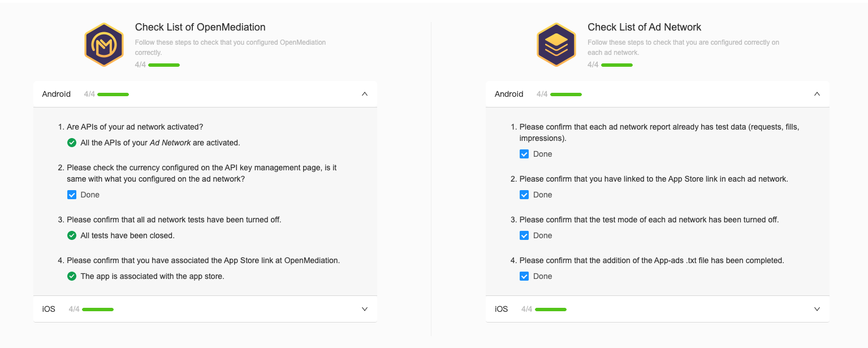Click description text under Ad Network checklist title
Screen dimensions: 868x348
pyautogui.click(x=683, y=48)
